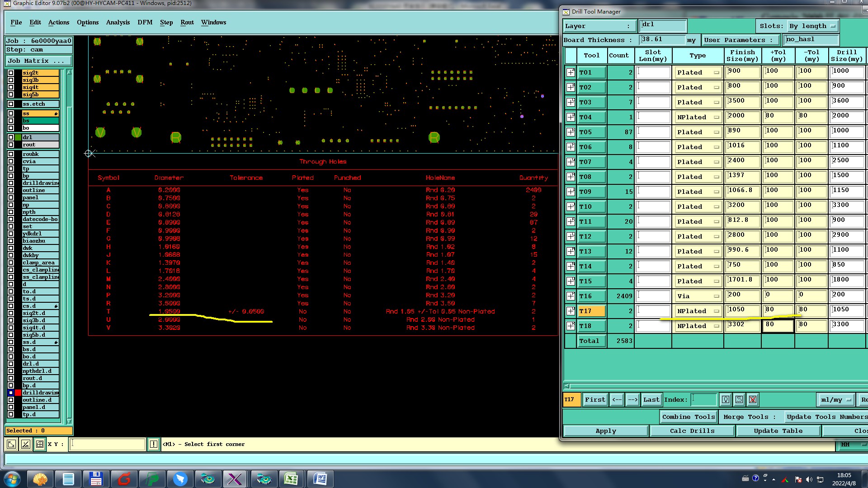This screenshot has width=868, height=488.
Task: Open the Rout menu
Action: pyautogui.click(x=187, y=22)
